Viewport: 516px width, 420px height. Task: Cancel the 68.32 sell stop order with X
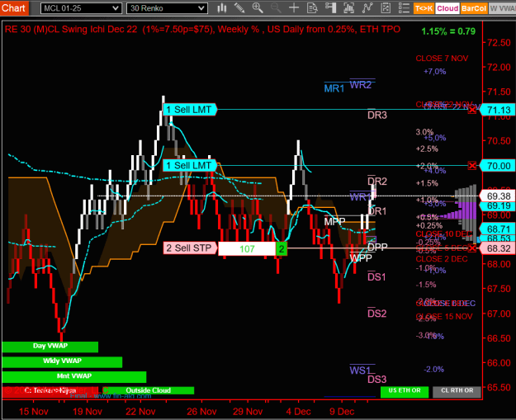(472, 248)
